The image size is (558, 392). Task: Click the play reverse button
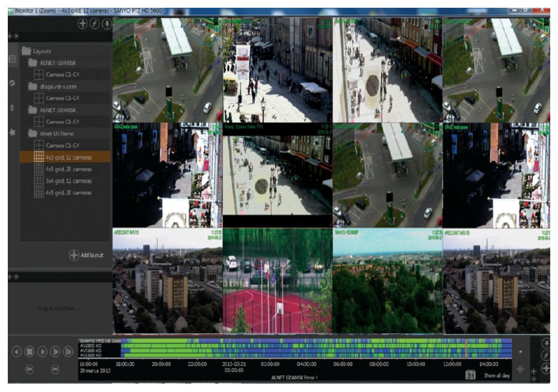(17, 352)
